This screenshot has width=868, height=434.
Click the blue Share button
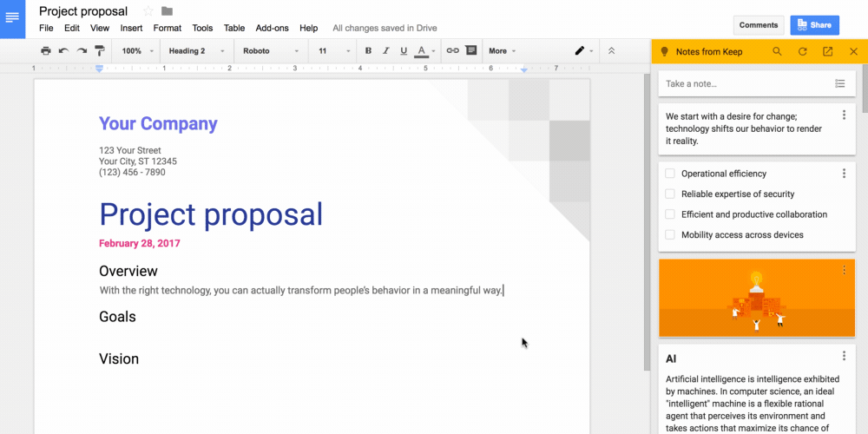814,25
